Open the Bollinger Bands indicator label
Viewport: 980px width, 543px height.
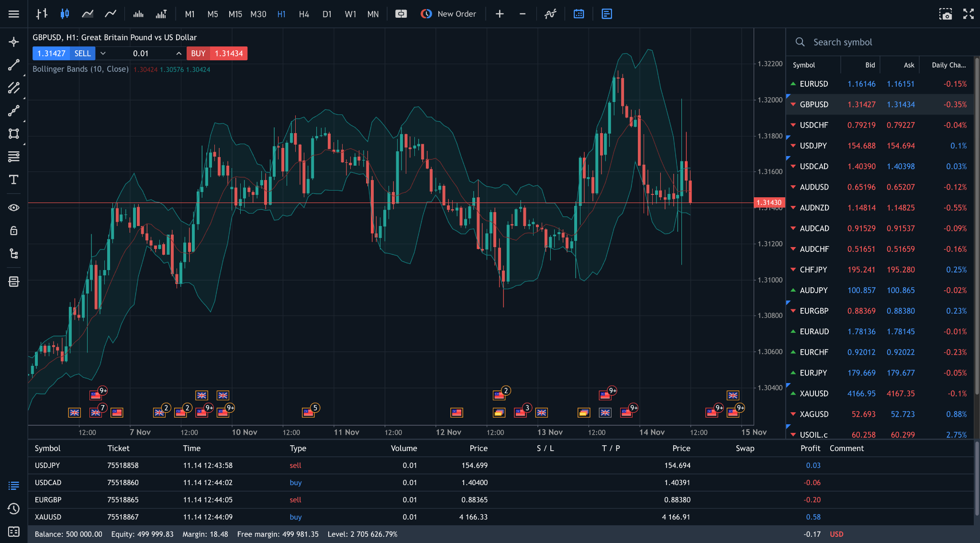point(81,69)
